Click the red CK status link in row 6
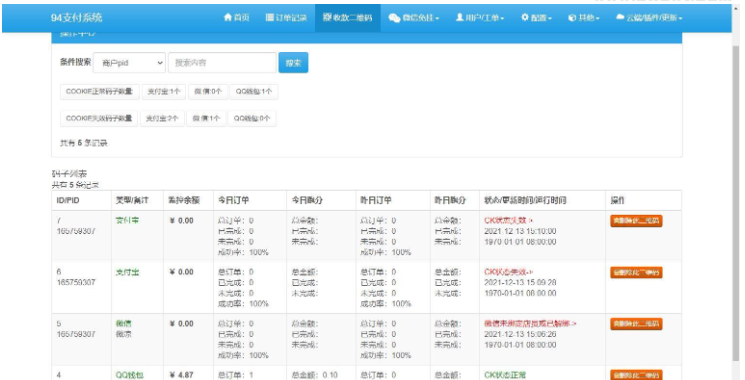 [x=508, y=272]
